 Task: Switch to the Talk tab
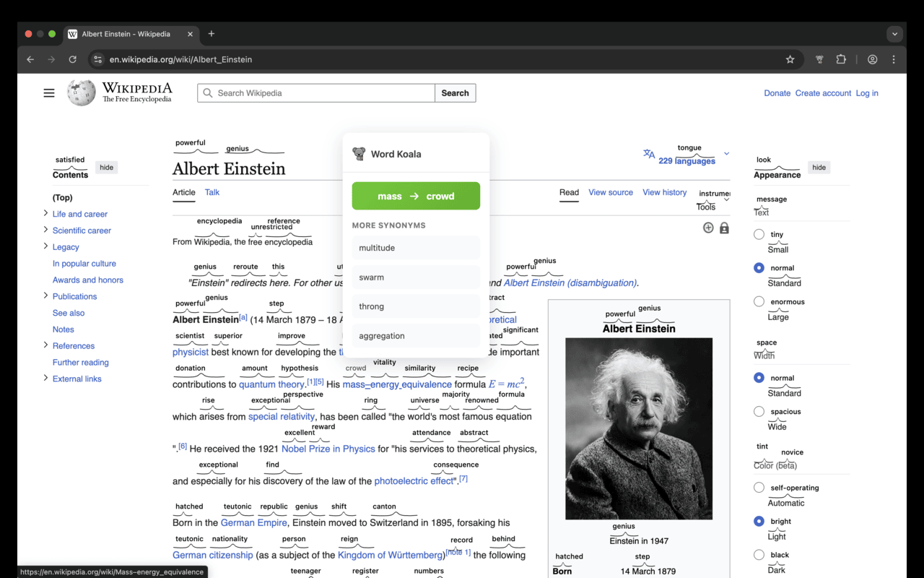coord(212,192)
